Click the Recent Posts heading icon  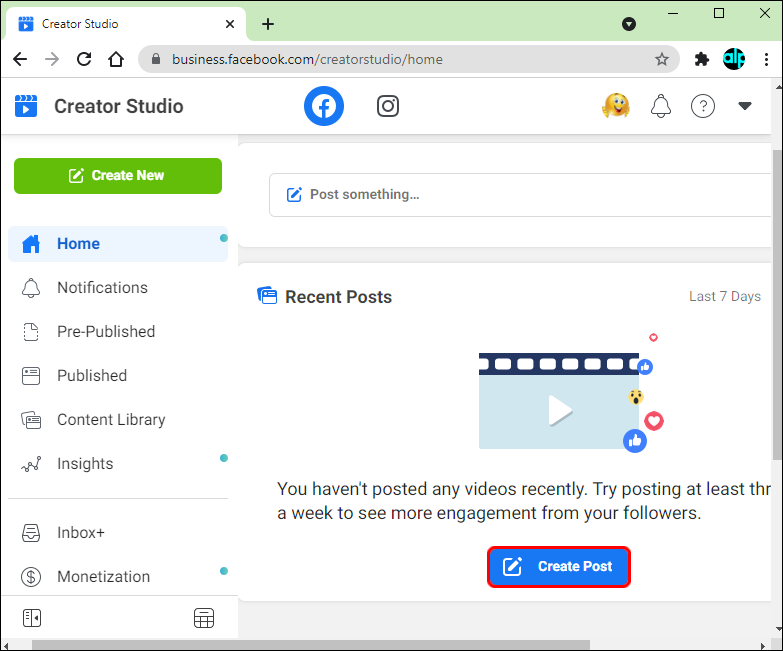pos(267,296)
